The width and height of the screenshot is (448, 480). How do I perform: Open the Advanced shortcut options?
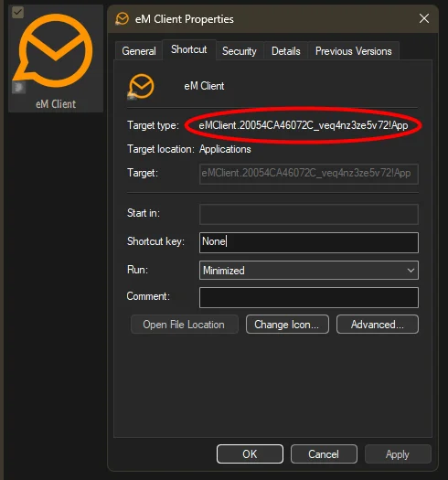point(378,325)
